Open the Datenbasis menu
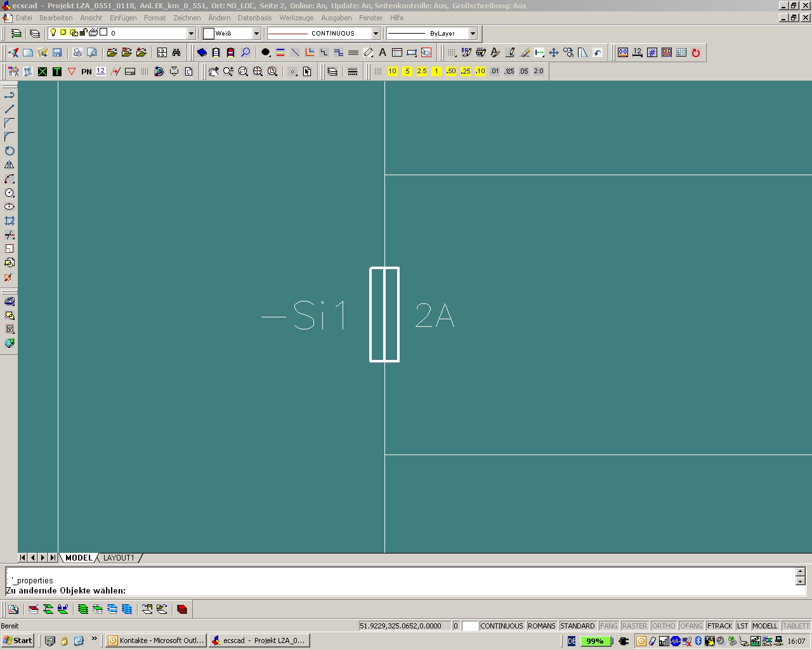This screenshot has width=812, height=650. 255,18
